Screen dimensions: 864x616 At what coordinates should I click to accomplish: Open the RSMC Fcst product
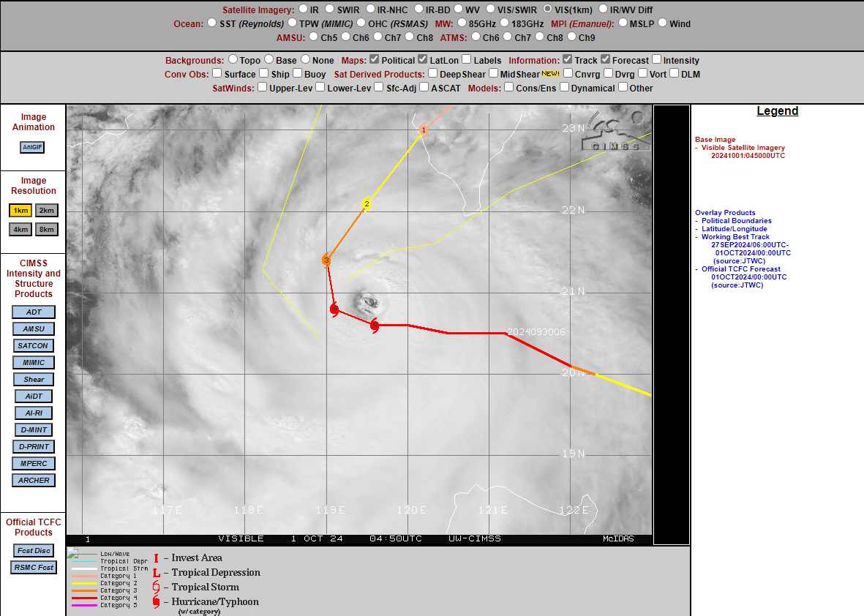[34, 568]
